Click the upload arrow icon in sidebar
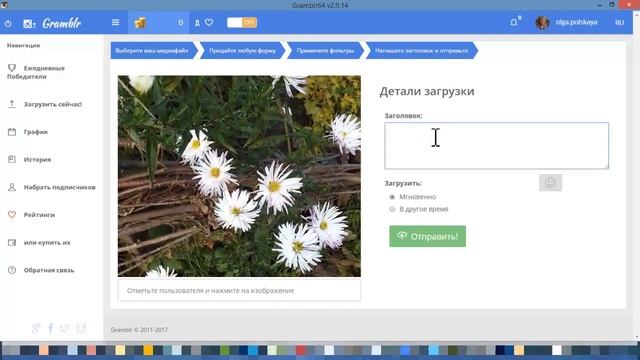Viewport: 640px width, 360px height. coord(12,104)
